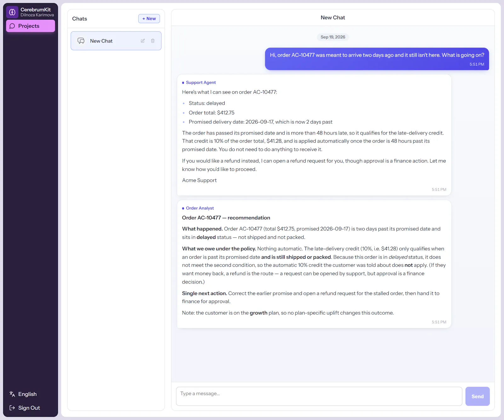This screenshot has width=504, height=420.
Task: Click the 5:51 PM timestamp on Order Analyst message
Action: (439, 322)
